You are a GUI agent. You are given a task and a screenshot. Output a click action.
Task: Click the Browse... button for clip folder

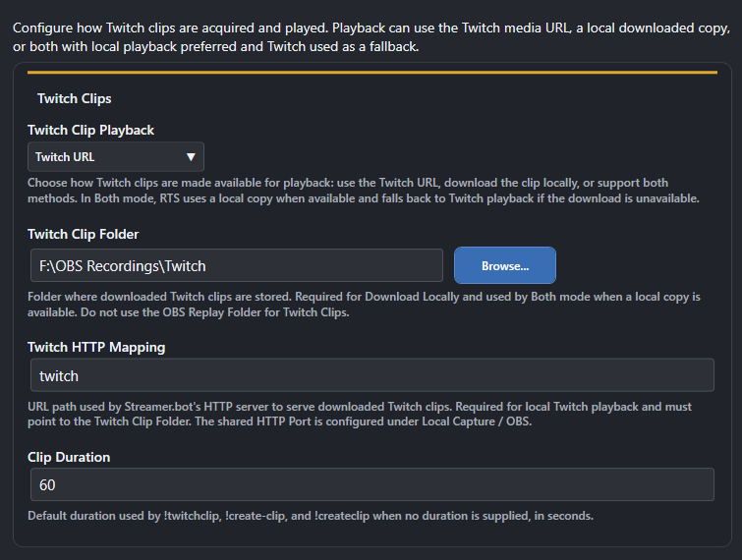point(505,266)
